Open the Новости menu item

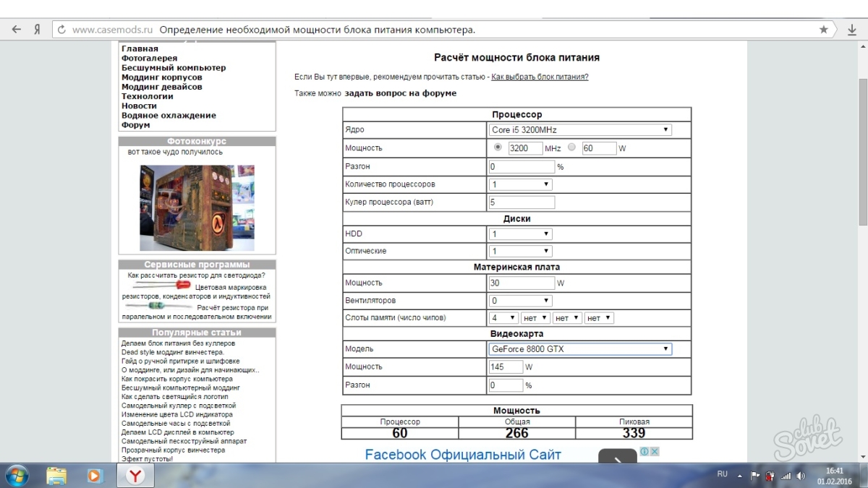tap(139, 106)
